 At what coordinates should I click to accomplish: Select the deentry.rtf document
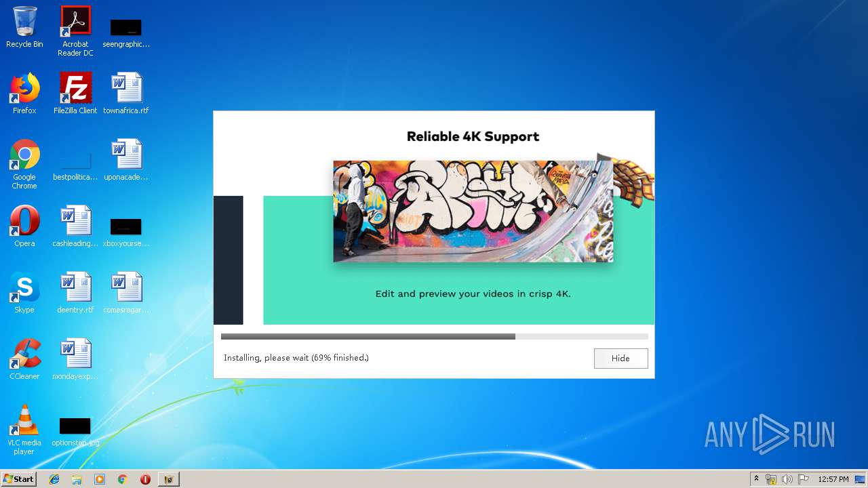pyautogui.click(x=75, y=293)
